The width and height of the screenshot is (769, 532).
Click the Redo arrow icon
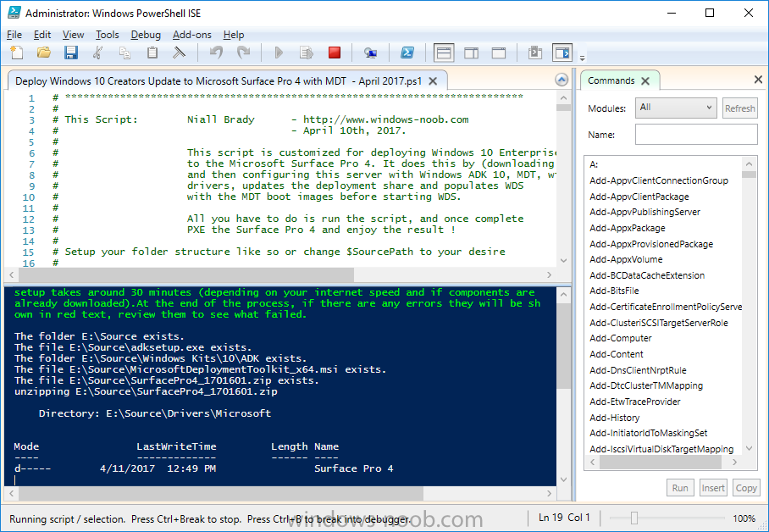coord(244,53)
